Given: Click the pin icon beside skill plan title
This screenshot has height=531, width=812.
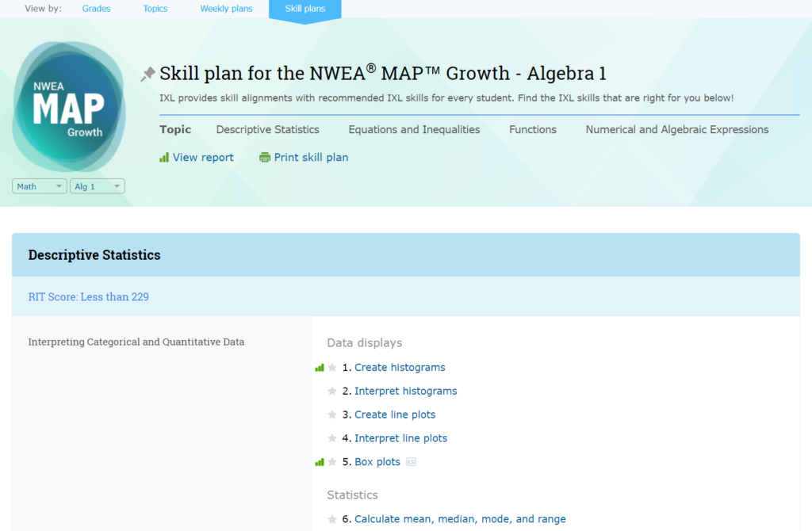Looking at the screenshot, I should coord(147,74).
